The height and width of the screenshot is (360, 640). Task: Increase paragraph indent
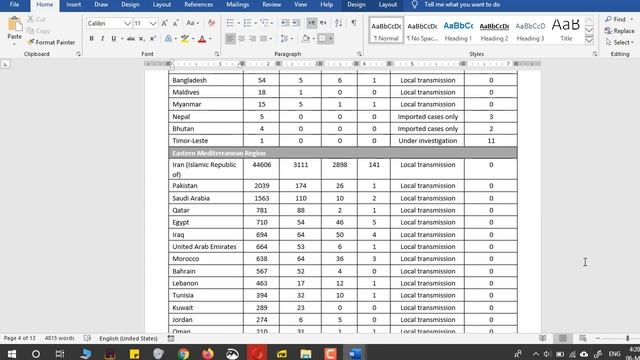(x=296, y=23)
